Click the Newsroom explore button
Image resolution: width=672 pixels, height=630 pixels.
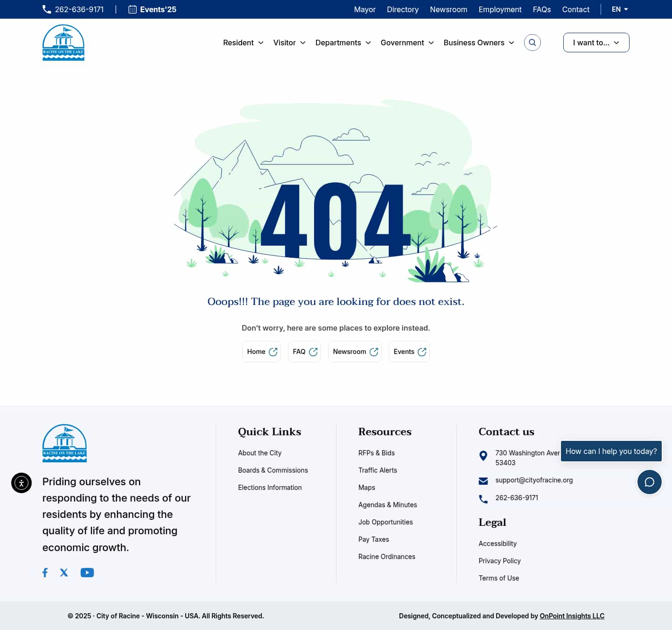[355, 351]
